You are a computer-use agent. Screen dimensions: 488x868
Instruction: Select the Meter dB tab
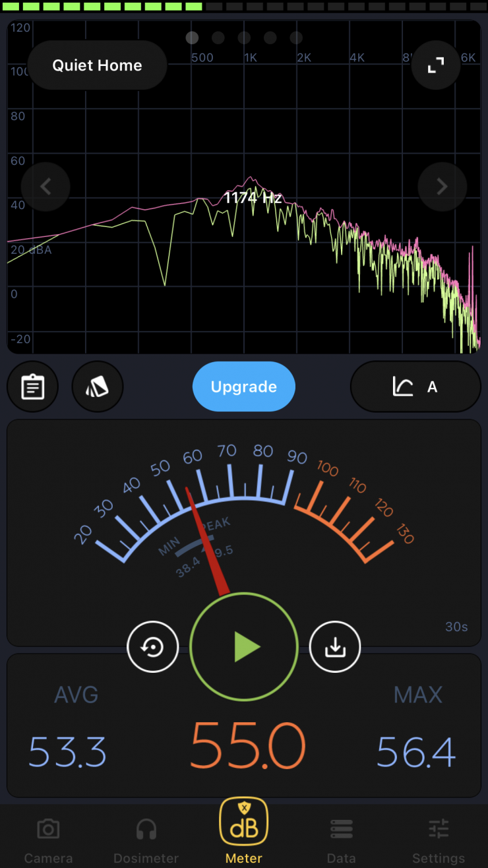click(x=244, y=831)
